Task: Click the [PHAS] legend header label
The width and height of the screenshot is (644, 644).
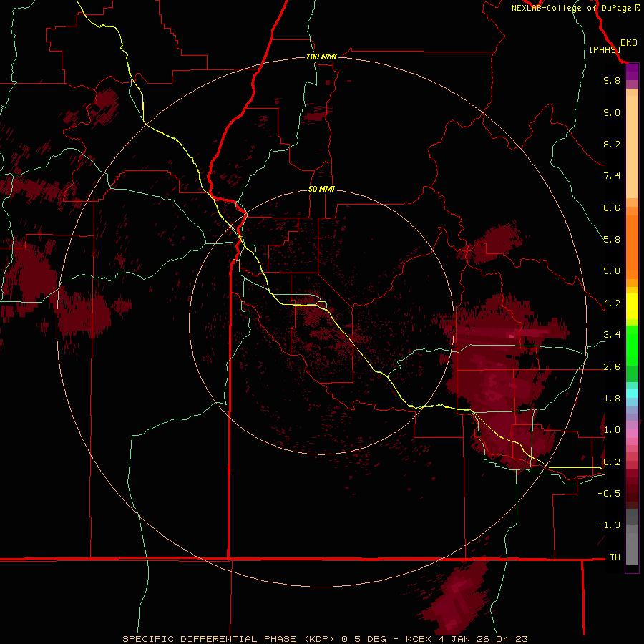Action: (605, 49)
